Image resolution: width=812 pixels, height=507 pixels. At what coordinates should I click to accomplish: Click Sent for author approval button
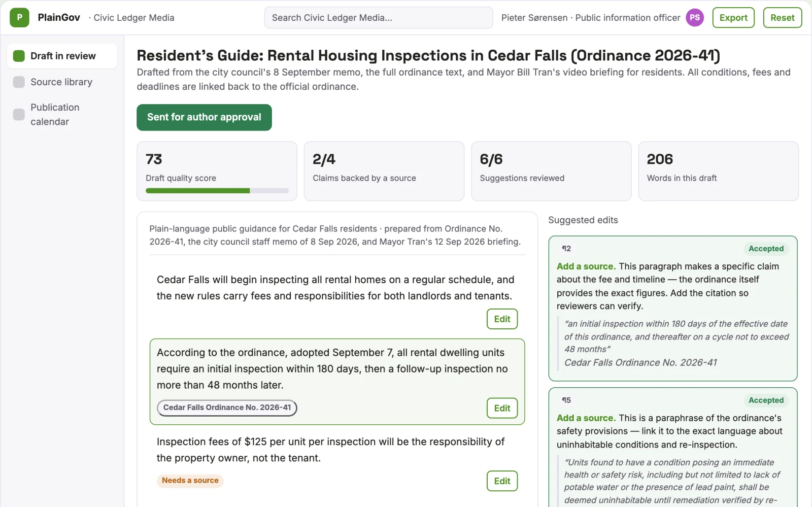pos(204,117)
